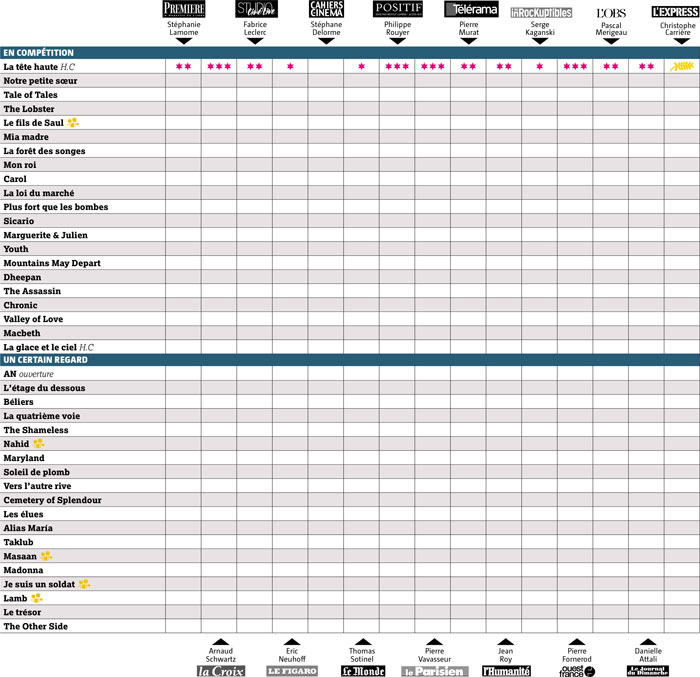Select the film title Le trésor
Image resolution: width=700 pixels, height=677 pixels.
tap(22, 612)
